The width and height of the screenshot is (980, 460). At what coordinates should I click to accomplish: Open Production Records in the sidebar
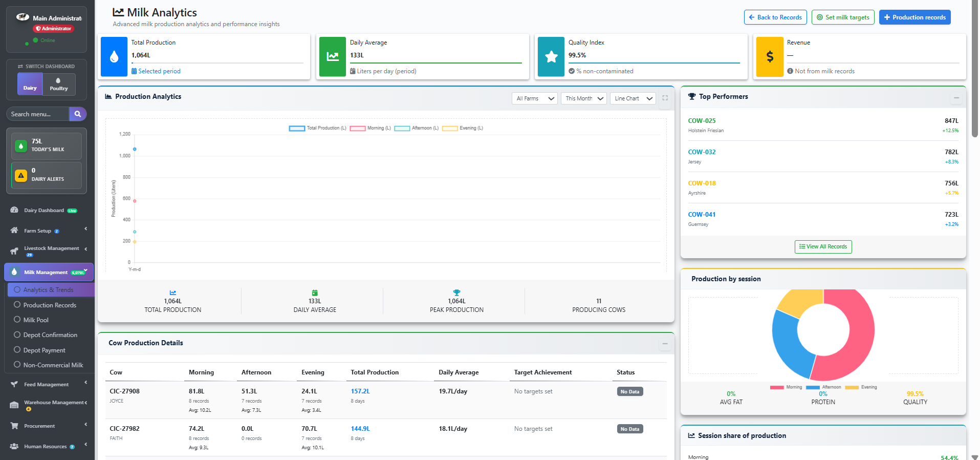pyautogui.click(x=50, y=305)
